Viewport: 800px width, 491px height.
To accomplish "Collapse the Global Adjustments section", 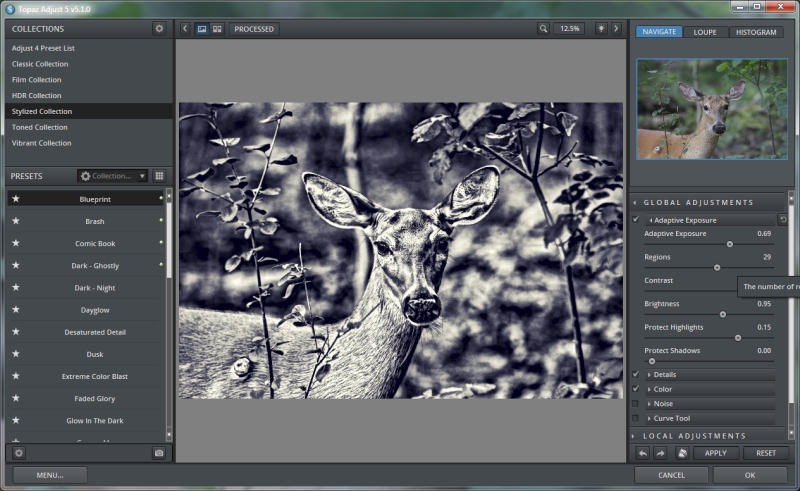I will (635, 203).
